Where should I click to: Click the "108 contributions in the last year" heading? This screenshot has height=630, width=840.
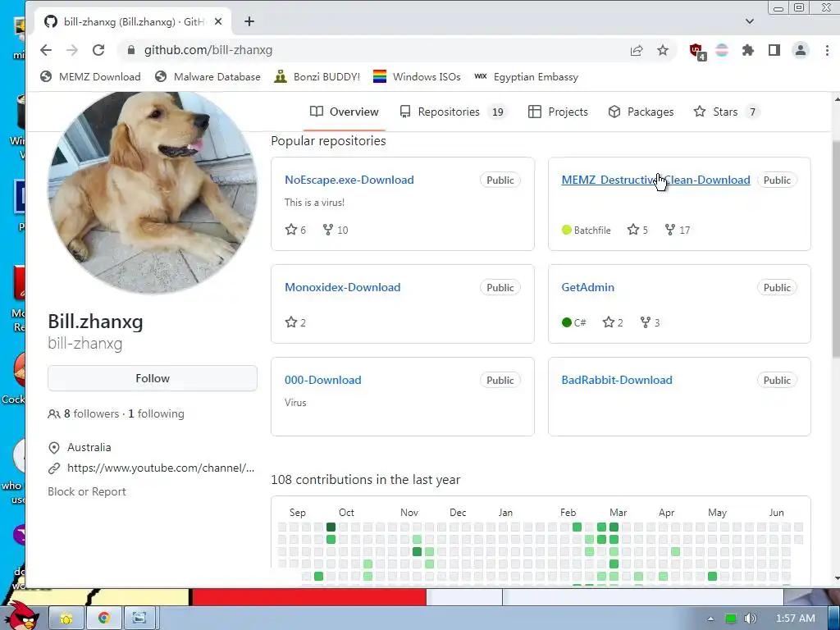tap(365, 479)
